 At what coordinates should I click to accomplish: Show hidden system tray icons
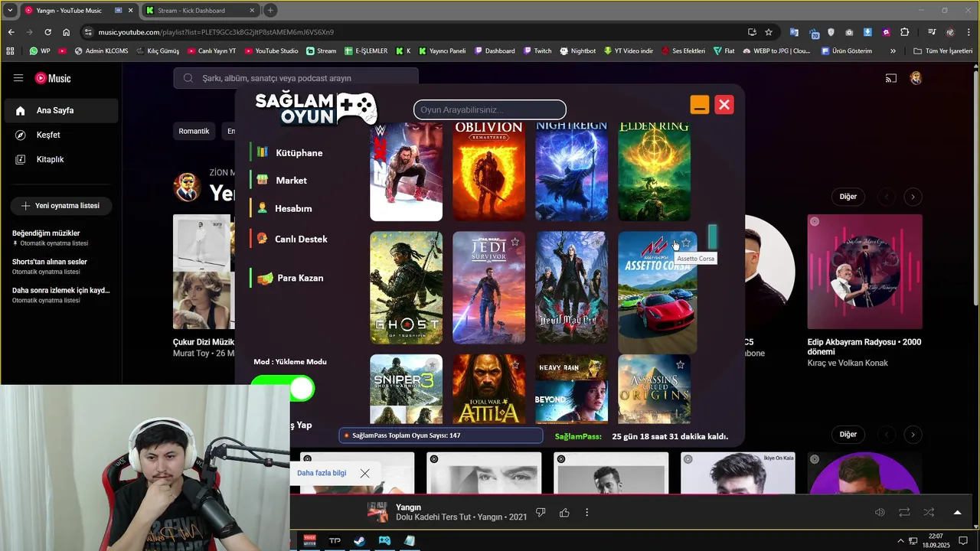click(900, 540)
